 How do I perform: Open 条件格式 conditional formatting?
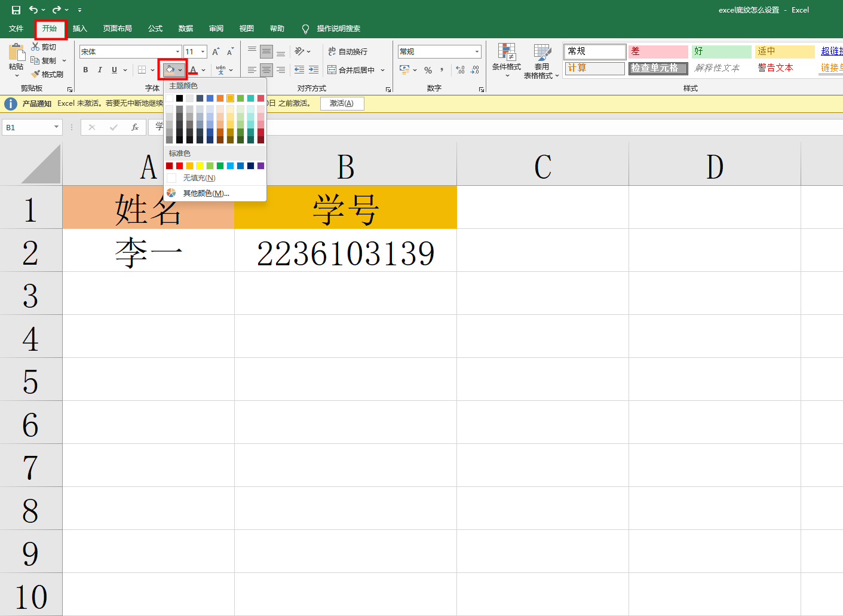(507, 60)
